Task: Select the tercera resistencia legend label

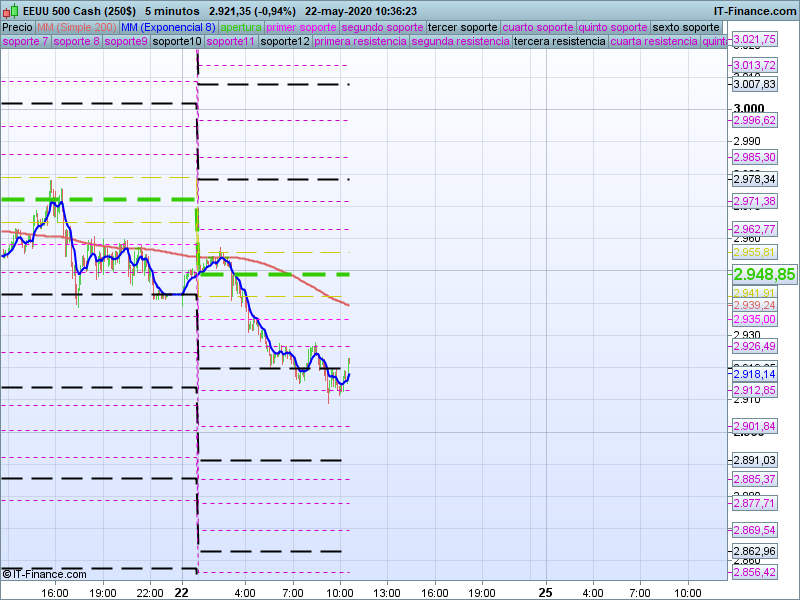Action: (x=560, y=42)
